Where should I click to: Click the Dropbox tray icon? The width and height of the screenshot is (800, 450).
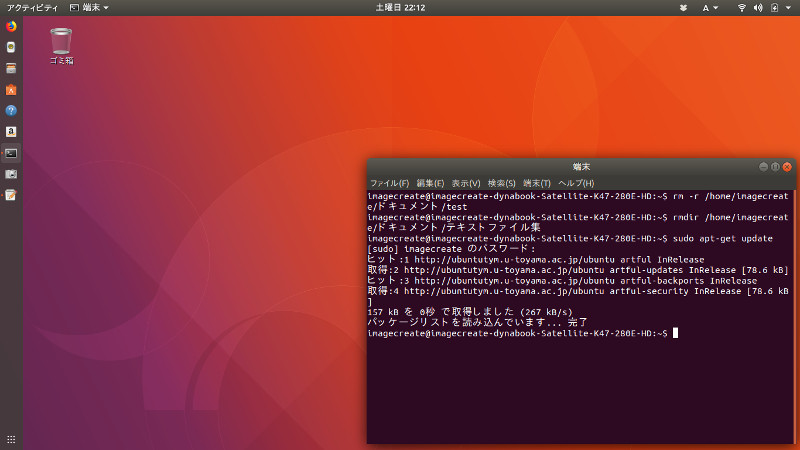[x=683, y=8]
